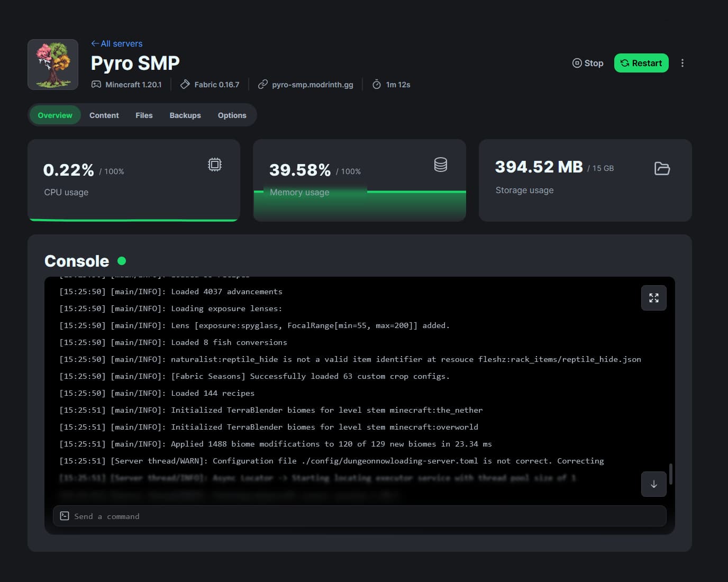
Task: Expand the console to fullscreen
Action: click(653, 298)
